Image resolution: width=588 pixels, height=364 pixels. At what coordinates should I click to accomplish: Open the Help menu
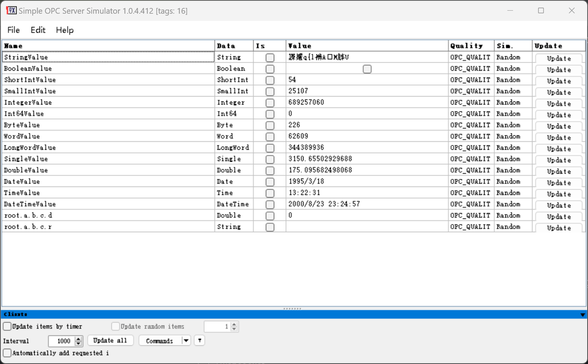point(65,30)
